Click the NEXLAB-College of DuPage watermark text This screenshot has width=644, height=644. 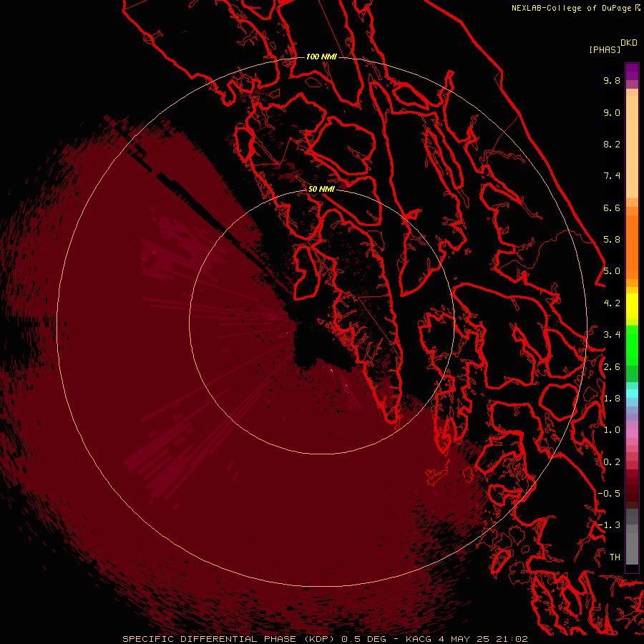pos(572,8)
